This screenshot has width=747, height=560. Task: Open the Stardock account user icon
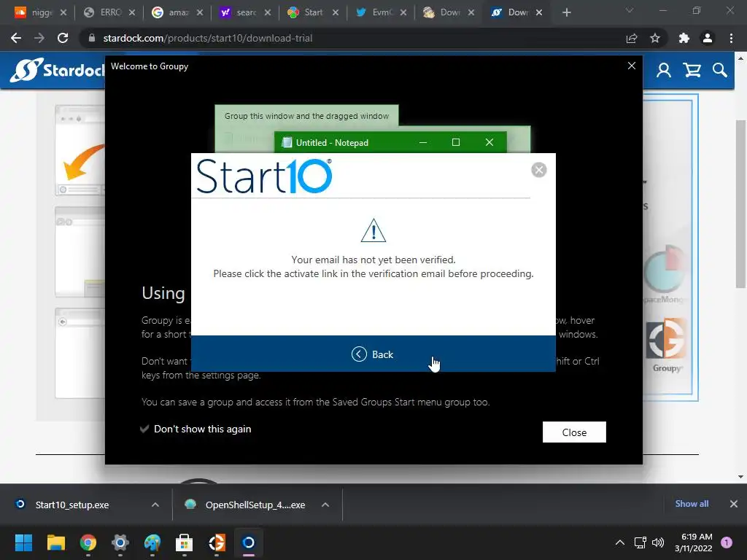[x=664, y=71]
